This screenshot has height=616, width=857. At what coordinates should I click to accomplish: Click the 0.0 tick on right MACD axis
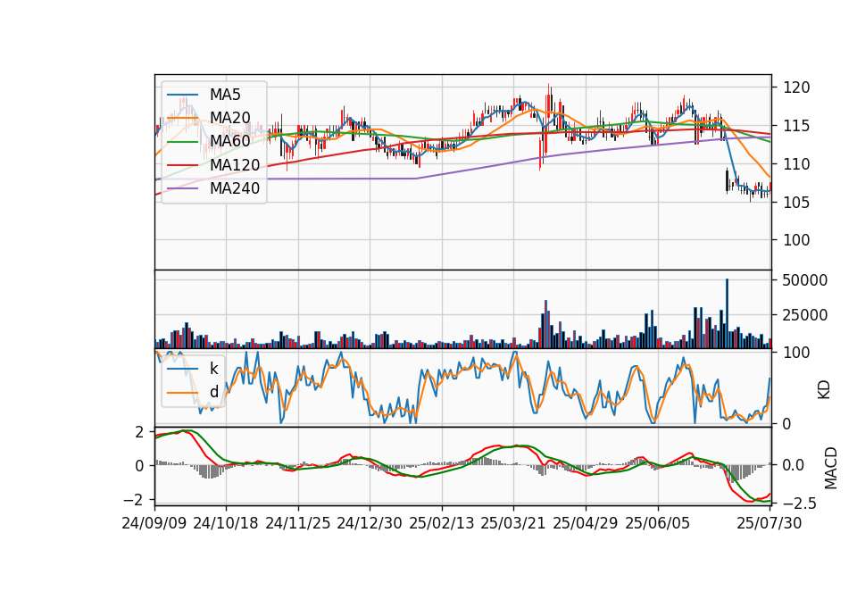(793, 465)
